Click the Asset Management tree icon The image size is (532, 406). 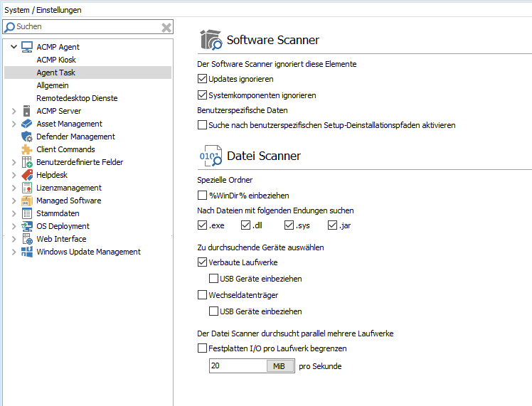tap(27, 124)
